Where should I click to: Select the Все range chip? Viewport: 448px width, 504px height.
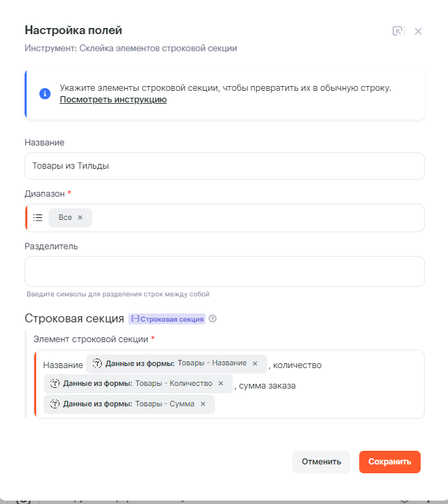tap(65, 218)
